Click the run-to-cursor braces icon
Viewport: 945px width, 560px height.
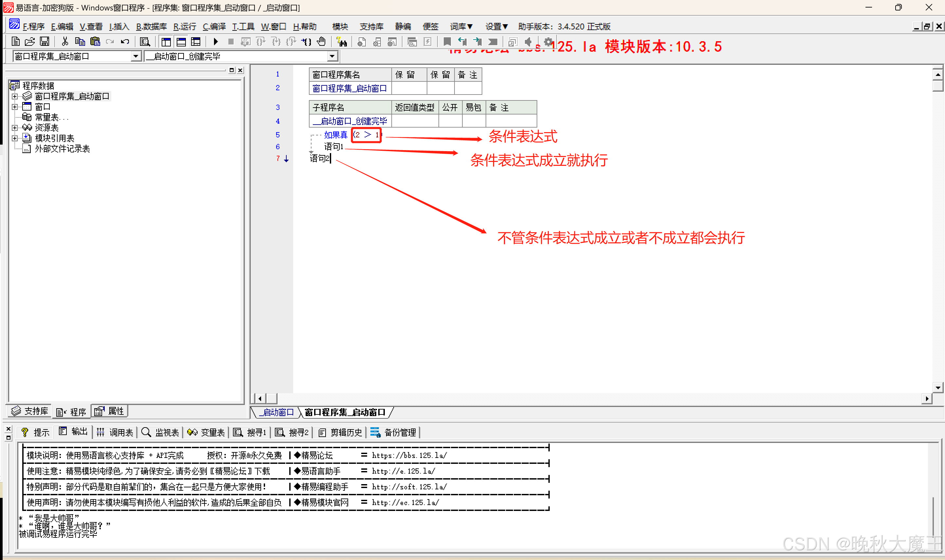click(x=306, y=42)
